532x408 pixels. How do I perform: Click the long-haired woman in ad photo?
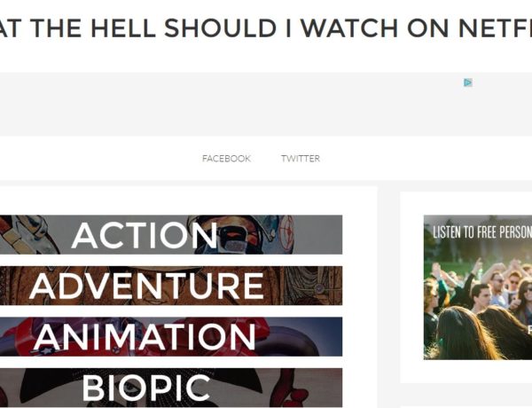tap(465, 334)
